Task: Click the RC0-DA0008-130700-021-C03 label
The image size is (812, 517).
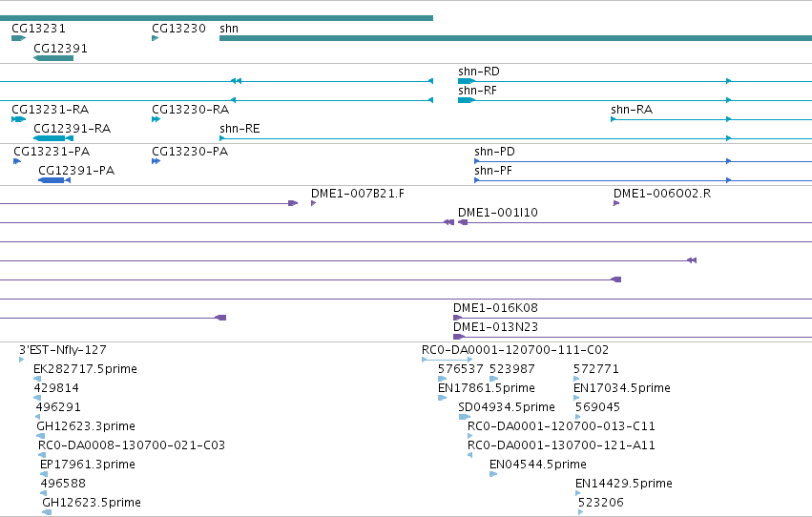Action: pos(132,445)
